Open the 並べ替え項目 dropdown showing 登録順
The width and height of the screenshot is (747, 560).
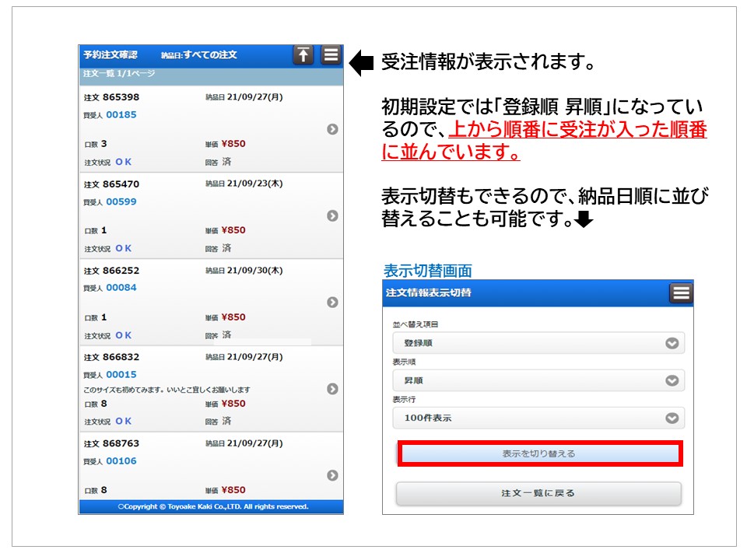(538, 343)
